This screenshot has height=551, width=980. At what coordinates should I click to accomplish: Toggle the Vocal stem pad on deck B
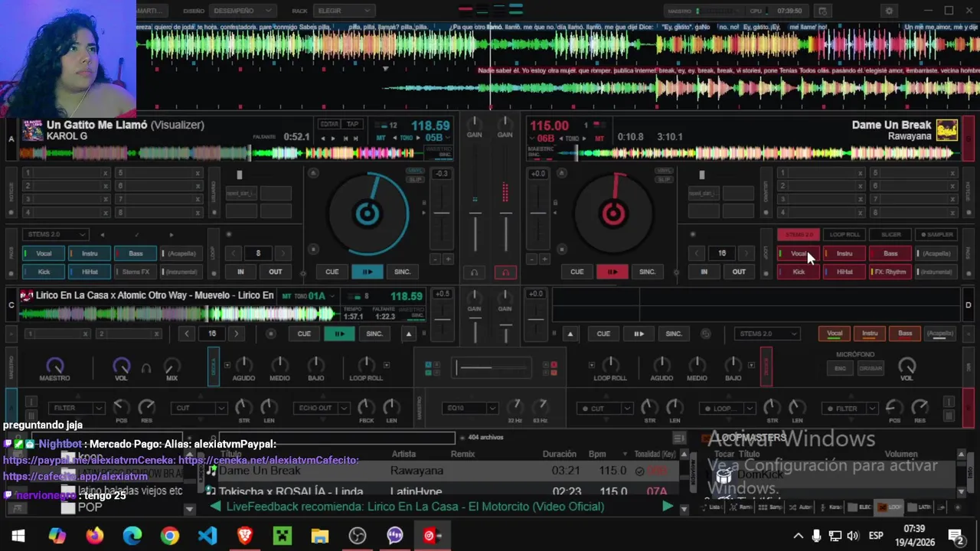click(799, 253)
